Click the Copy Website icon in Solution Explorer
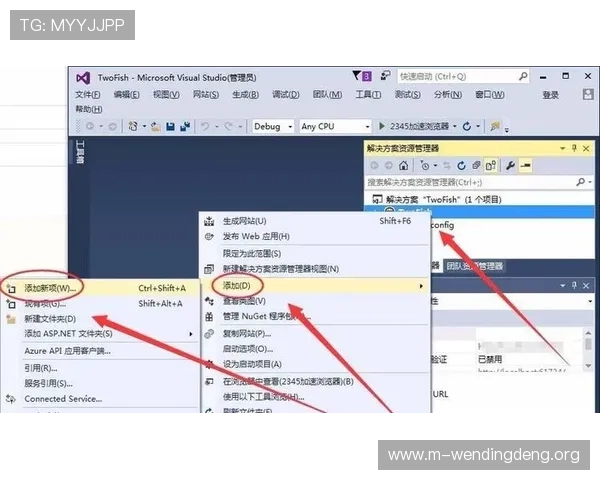 point(476,166)
